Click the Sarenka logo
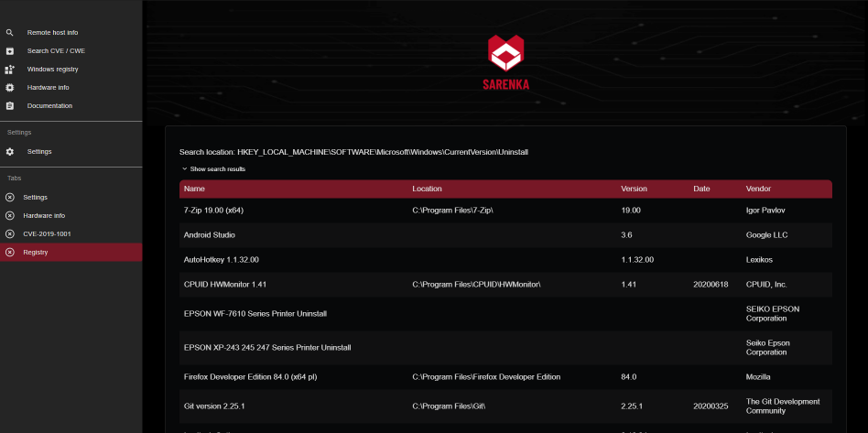 pyautogui.click(x=505, y=62)
